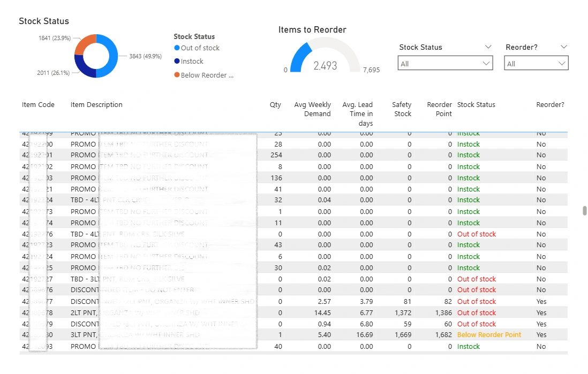
Task: Click Avg Weekly Demand value 5.40
Action: pos(325,334)
